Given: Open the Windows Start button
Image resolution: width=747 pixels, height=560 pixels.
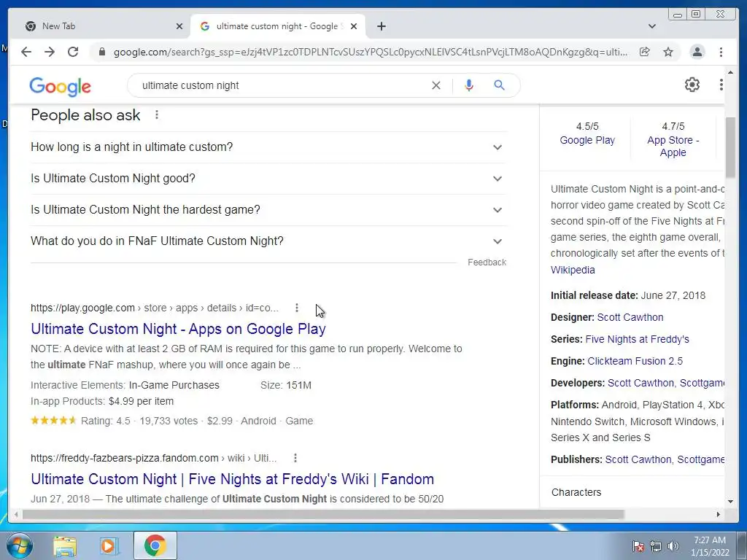Looking at the screenshot, I should point(20,545).
